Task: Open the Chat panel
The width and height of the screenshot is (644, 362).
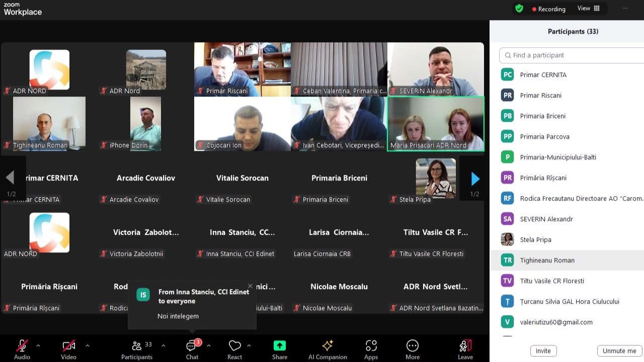Action: click(192, 349)
